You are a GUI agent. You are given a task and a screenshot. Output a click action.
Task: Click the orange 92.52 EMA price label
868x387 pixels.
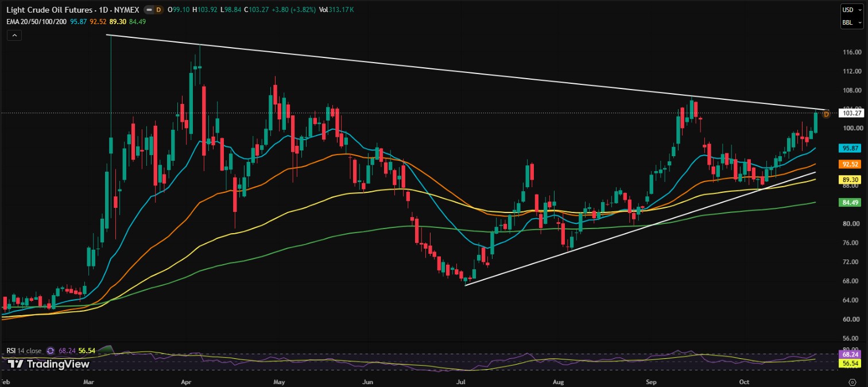(x=849, y=164)
